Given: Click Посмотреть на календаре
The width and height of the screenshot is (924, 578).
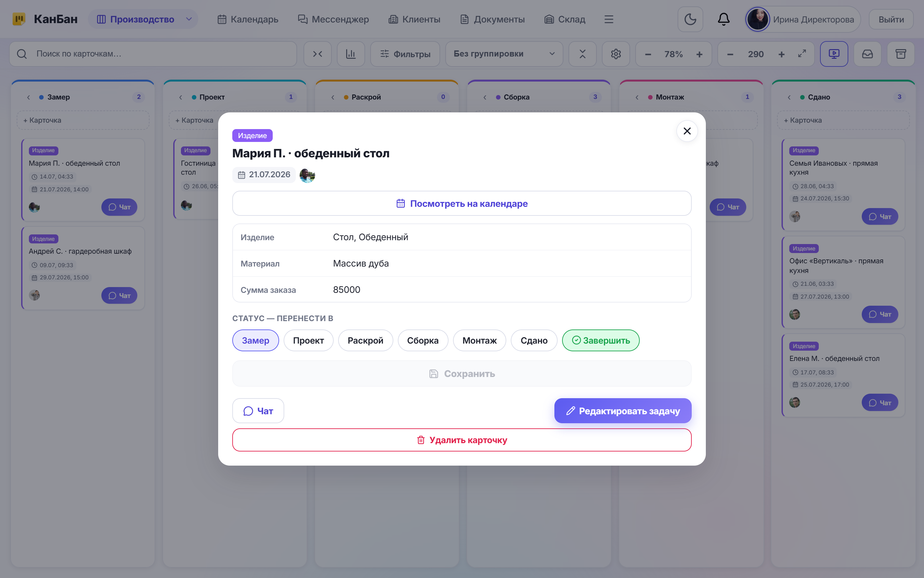Looking at the screenshot, I should pos(462,203).
